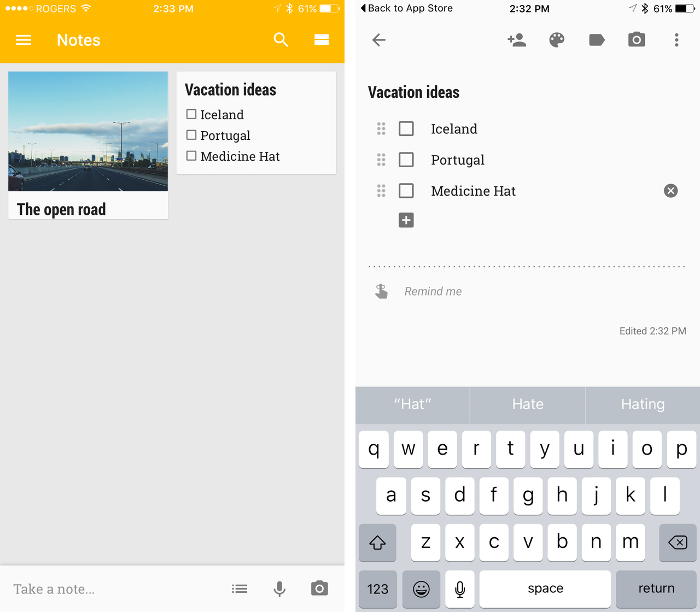The width and height of the screenshot is (700, 612).
Task: Start a voice note with the microphone
Action: click(x=279, y=589)
